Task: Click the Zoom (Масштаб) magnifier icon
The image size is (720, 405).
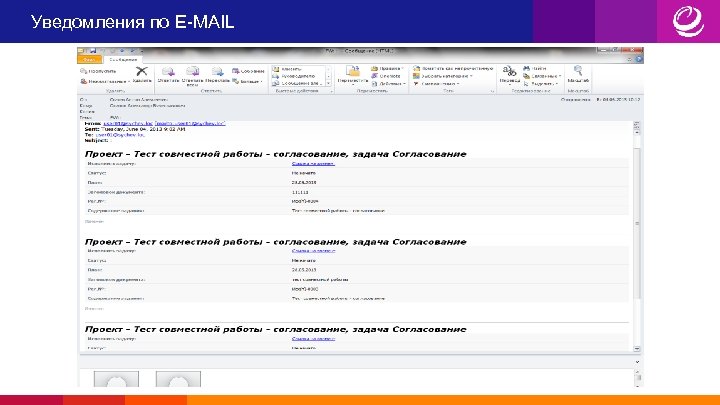Action: point(578,71)
